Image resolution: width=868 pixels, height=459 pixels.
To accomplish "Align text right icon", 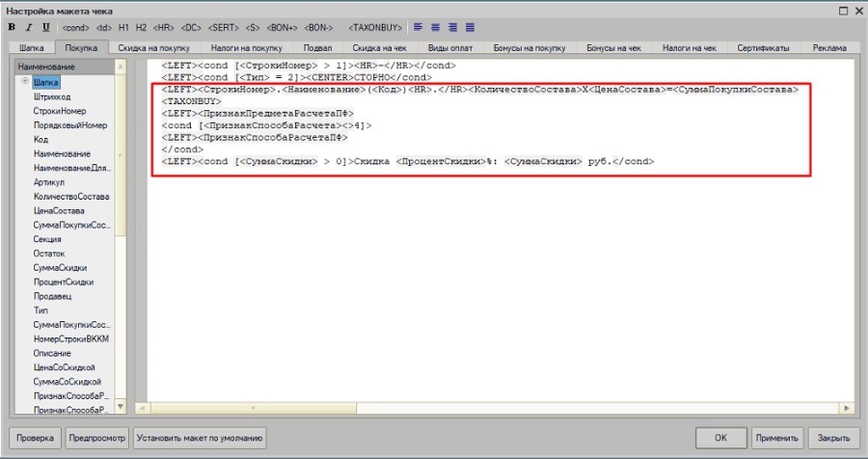I will 453,27.
